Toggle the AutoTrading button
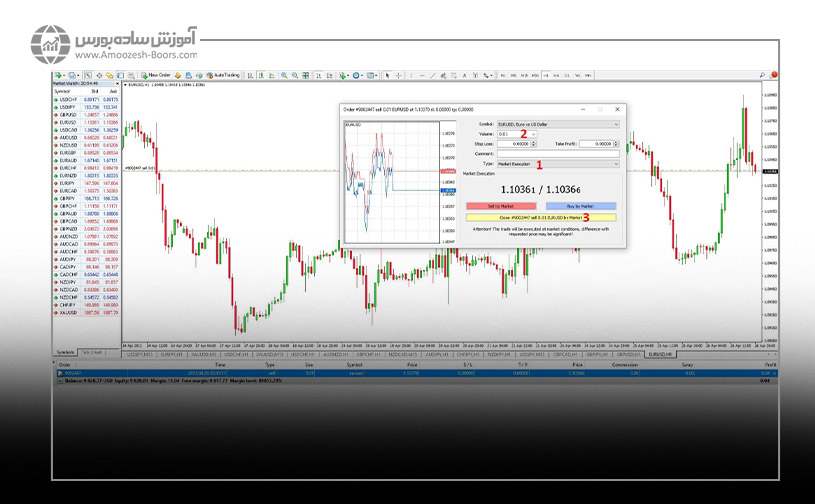 click(225, 75)
